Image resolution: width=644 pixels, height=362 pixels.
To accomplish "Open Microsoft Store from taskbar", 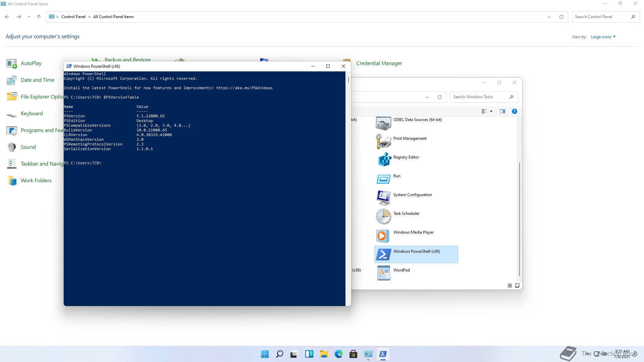I will 353,354.
